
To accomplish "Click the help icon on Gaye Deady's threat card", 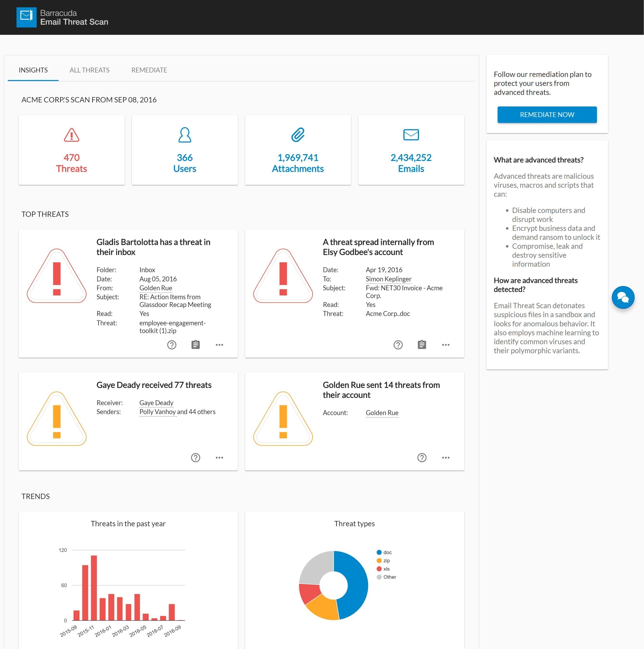I will [195, 457].
